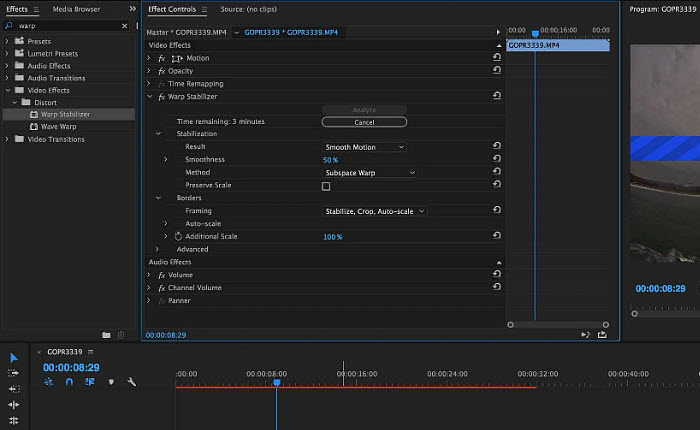Screen dimensions: 700x430
Task: Click the Smoothness 50% value
Action: 331,160
